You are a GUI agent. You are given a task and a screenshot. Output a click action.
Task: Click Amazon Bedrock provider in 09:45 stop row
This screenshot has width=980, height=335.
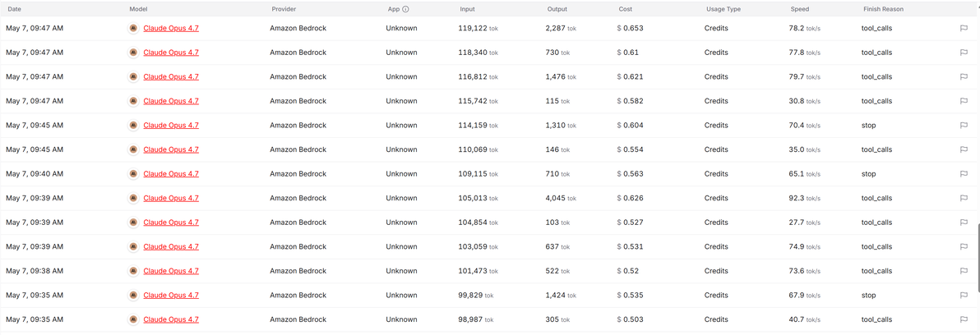[298, 126]
